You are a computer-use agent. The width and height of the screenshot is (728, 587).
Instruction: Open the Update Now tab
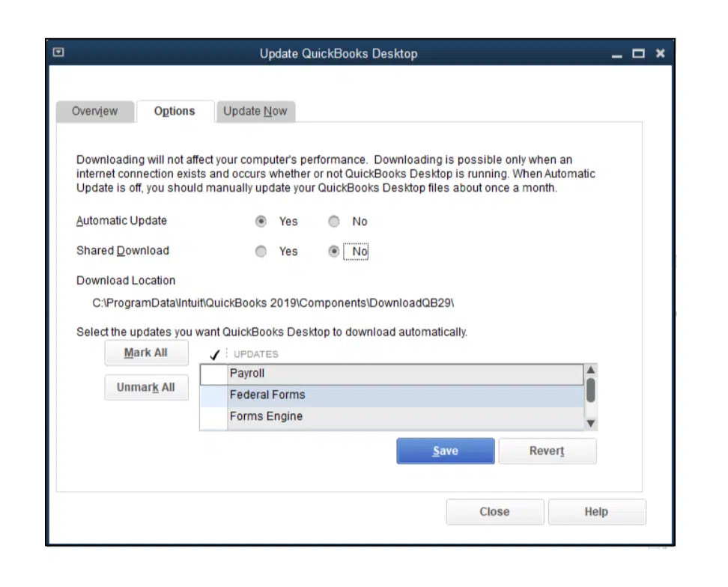(255, 112)
